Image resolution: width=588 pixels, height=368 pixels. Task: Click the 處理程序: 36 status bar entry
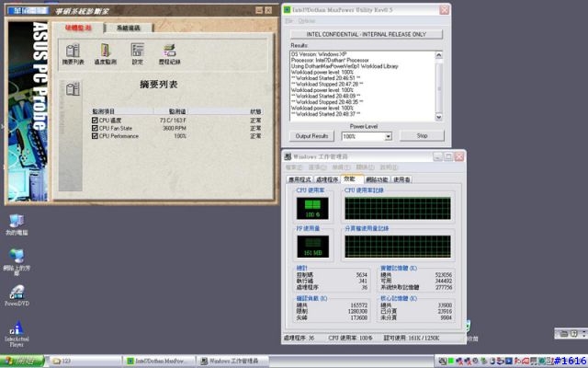pyautogui.click(x=299, y=338)
